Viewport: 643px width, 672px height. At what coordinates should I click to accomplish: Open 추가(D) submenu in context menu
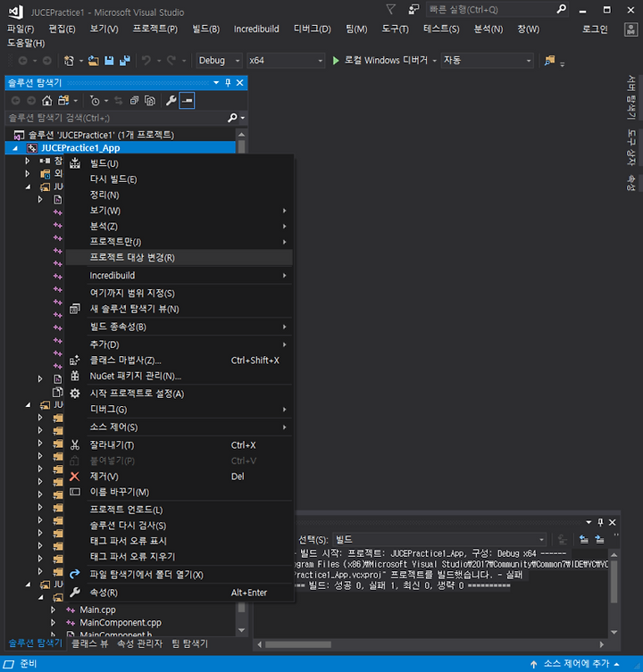pyautogui.click(x=180, y=344)
